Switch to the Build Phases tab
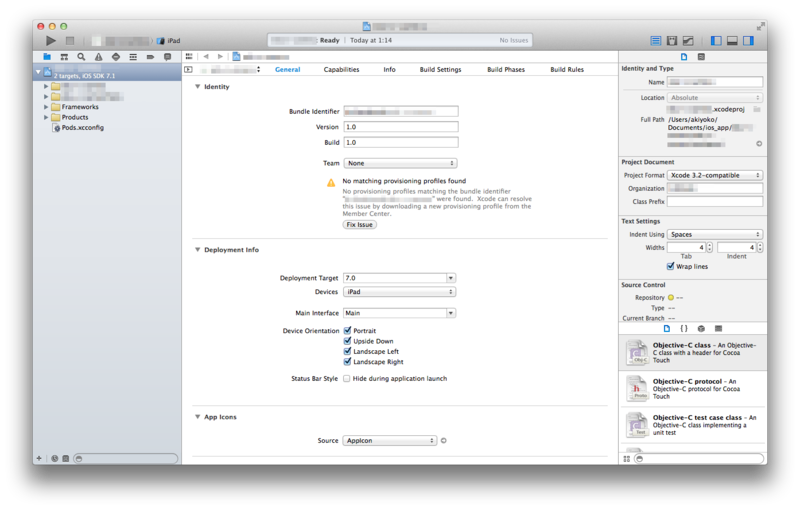This screenshot has height=510, width=800. [x=506, y=69]
